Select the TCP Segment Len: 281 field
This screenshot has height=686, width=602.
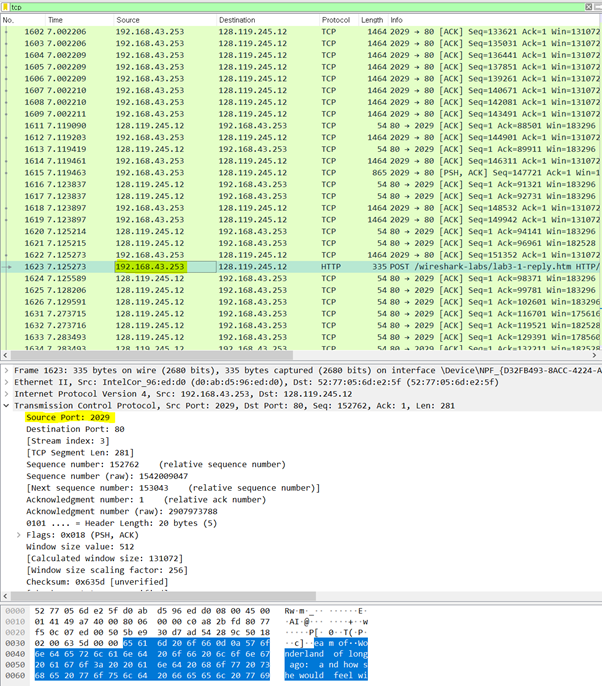pos(80,453)
